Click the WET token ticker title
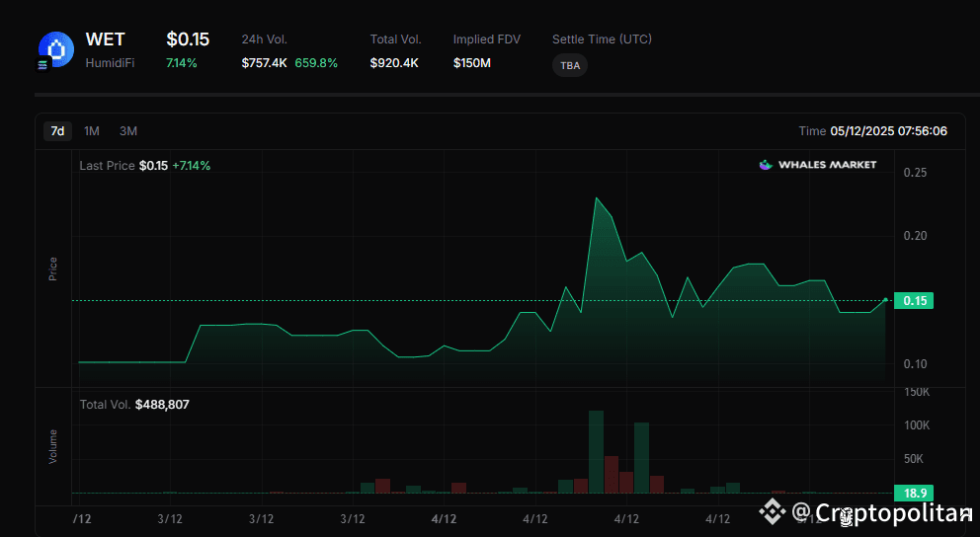This screenshot has width=980, height=537. tap(106, 39)
